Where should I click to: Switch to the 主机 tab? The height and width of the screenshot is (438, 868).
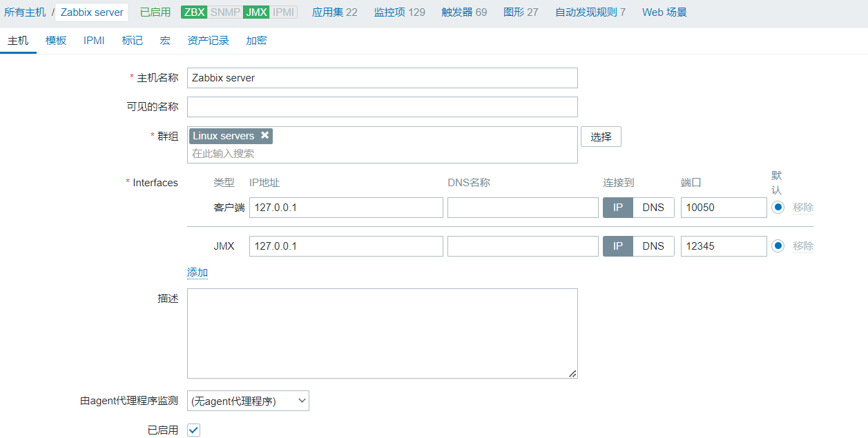coord(18,41)
